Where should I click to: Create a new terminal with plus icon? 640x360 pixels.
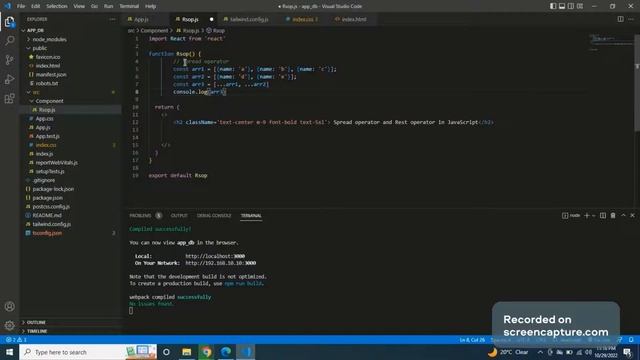coord(587,216)
